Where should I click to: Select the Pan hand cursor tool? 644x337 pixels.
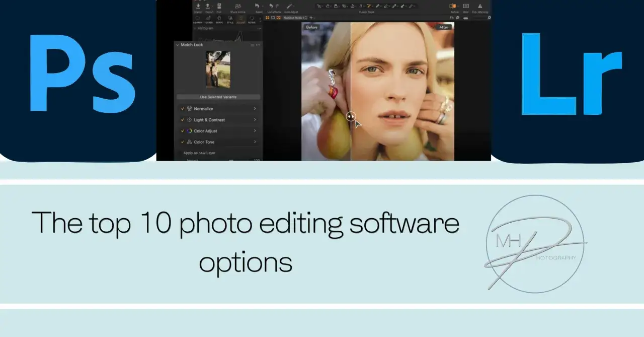328,6
